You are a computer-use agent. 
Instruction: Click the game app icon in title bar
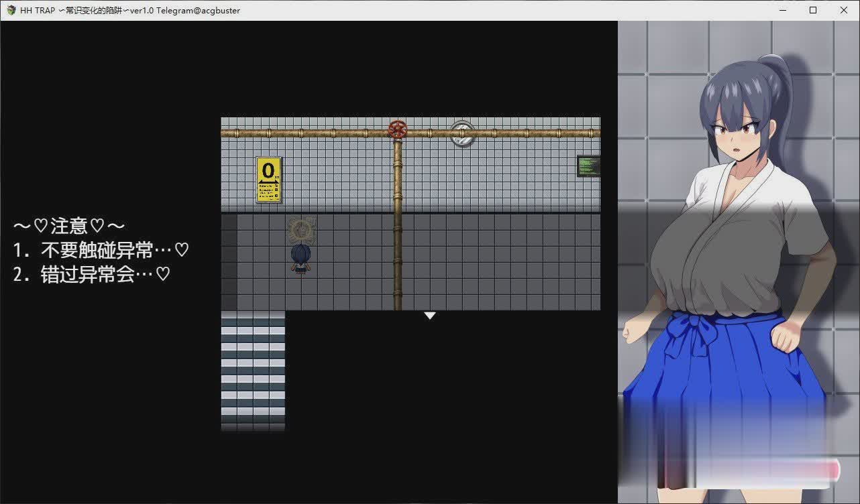pos(11,10)
